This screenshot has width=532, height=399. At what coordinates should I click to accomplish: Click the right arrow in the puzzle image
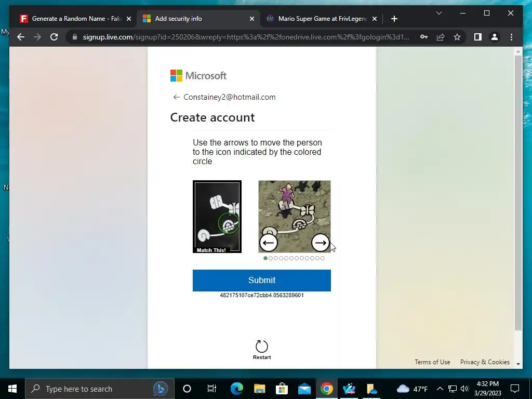point(320,243)
